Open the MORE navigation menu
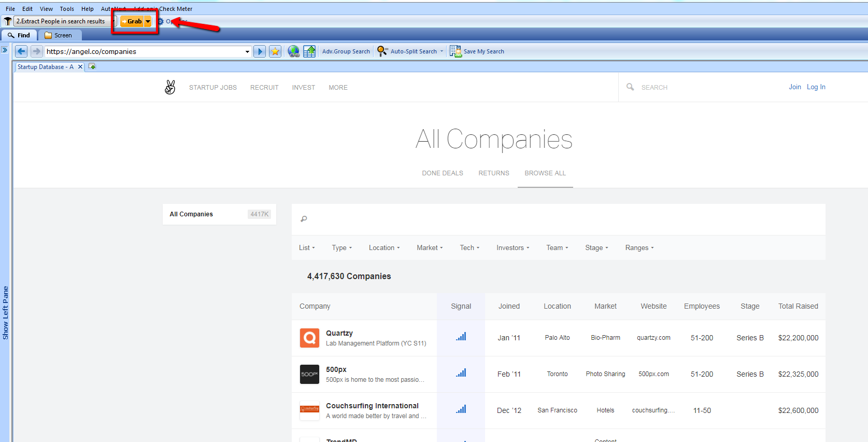This screenshot has width=868, height=442. pos(338,88)
